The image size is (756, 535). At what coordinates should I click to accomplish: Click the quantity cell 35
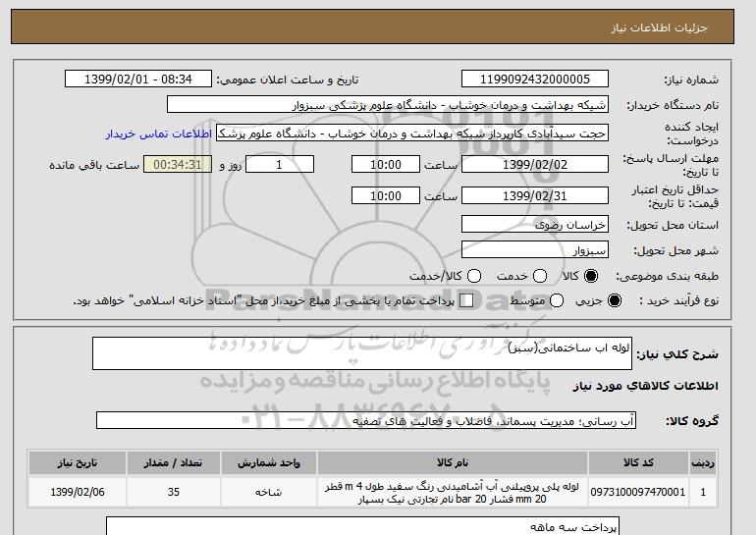173,492
